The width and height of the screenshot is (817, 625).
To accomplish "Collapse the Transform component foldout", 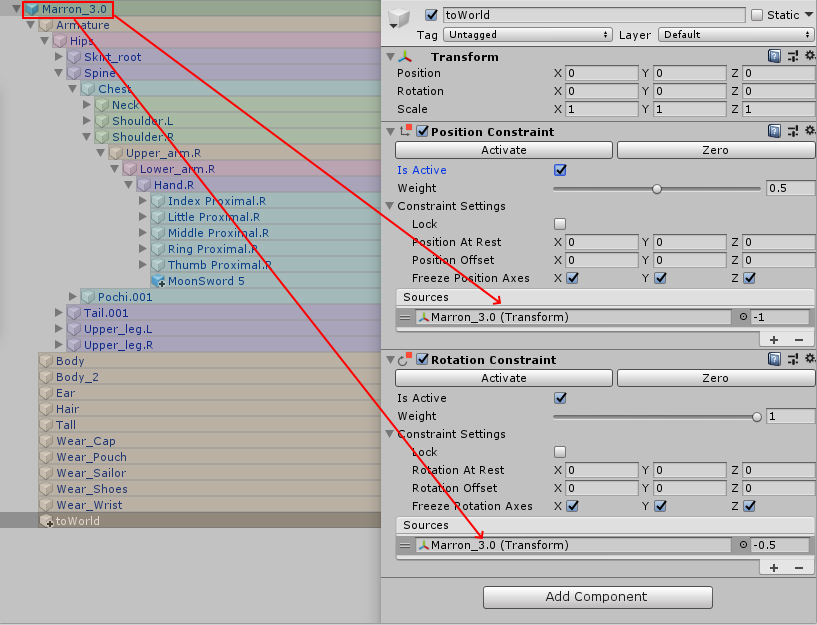I will 390,56.
